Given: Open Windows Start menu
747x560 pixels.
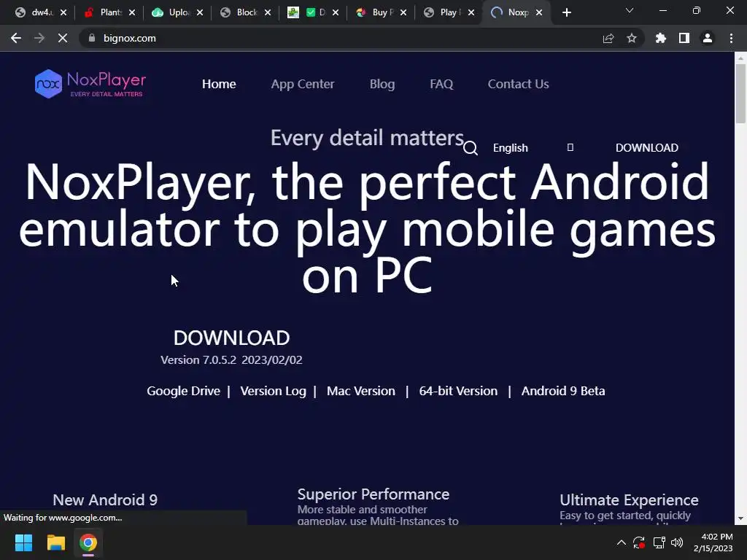Looking at the screenshot, I should (x=23, y=542).
